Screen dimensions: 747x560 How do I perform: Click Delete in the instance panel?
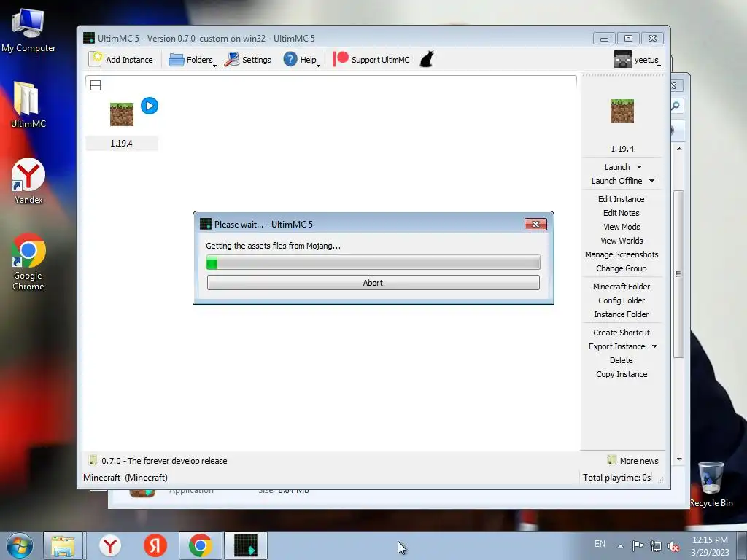click(x=622, y=360)
